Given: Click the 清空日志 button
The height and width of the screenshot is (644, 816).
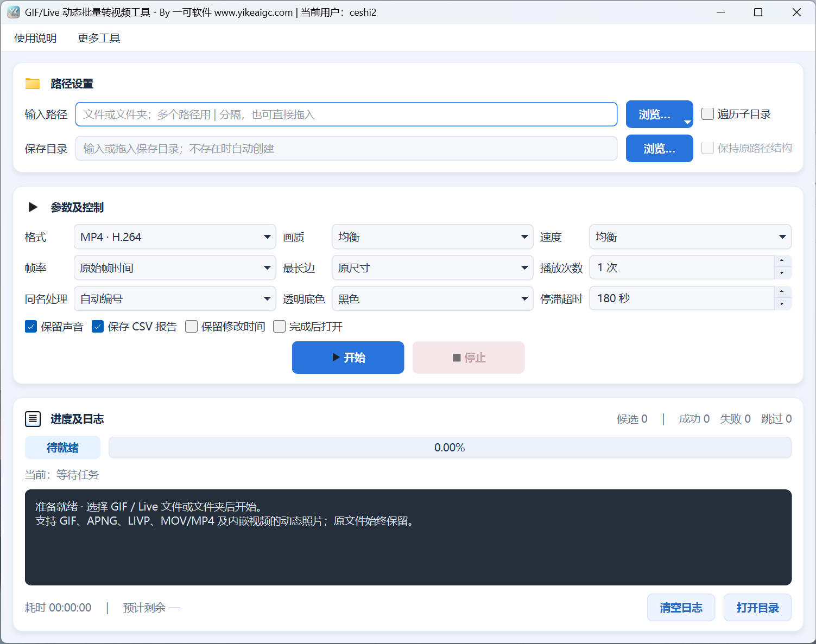Looking at the screenshot, I should [x=681, y=608].
